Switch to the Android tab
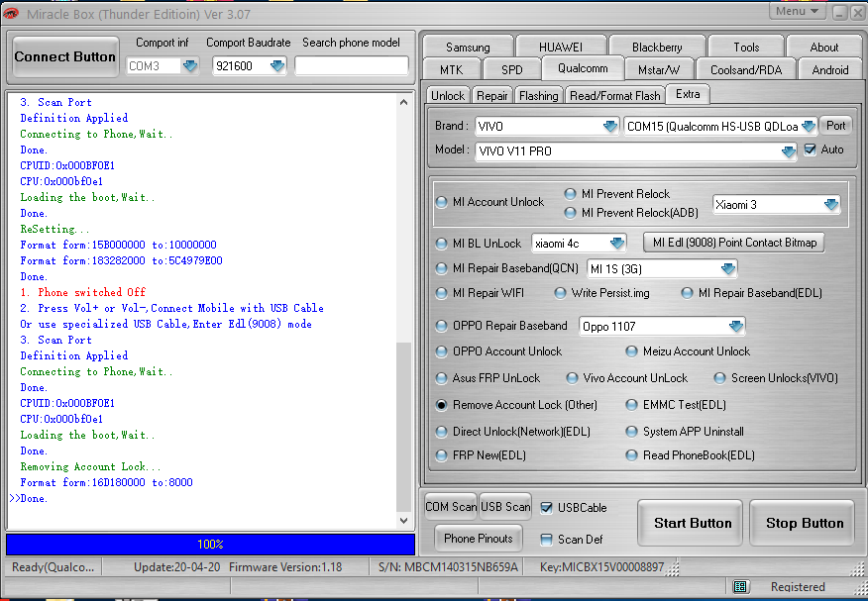 click(x=829, y=69)
